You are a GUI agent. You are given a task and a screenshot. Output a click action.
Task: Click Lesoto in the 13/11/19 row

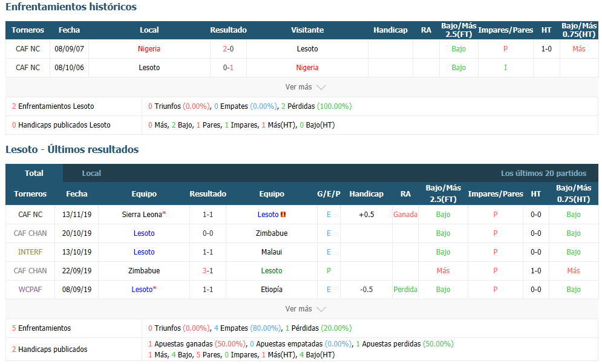[268, 215]
